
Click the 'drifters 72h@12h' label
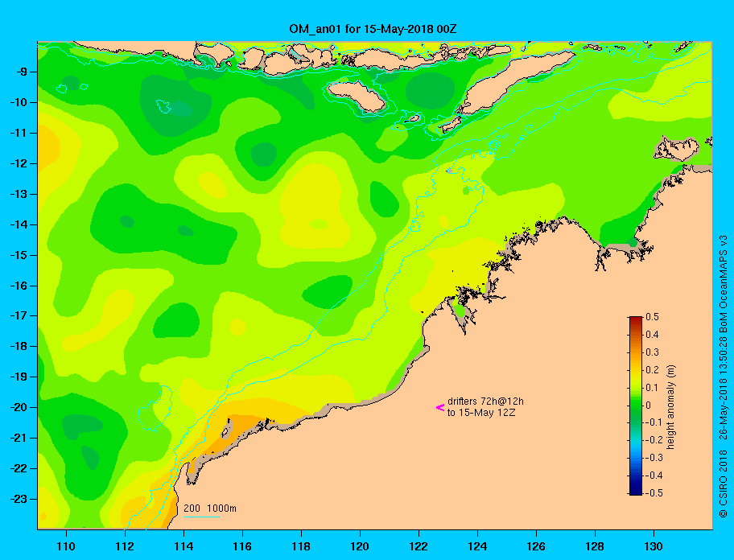click(x=485, y=401)
